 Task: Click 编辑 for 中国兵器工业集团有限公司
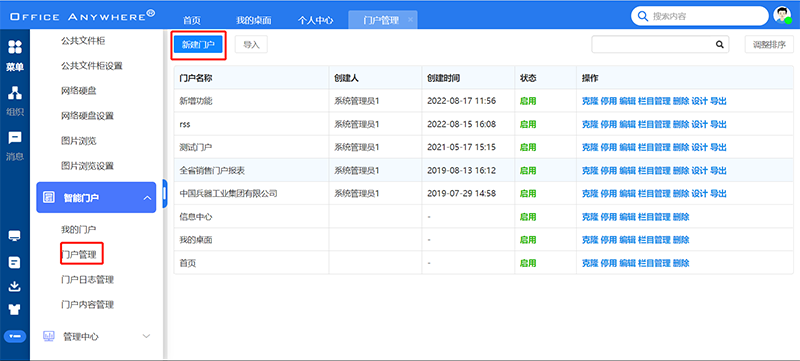point(628,193)
